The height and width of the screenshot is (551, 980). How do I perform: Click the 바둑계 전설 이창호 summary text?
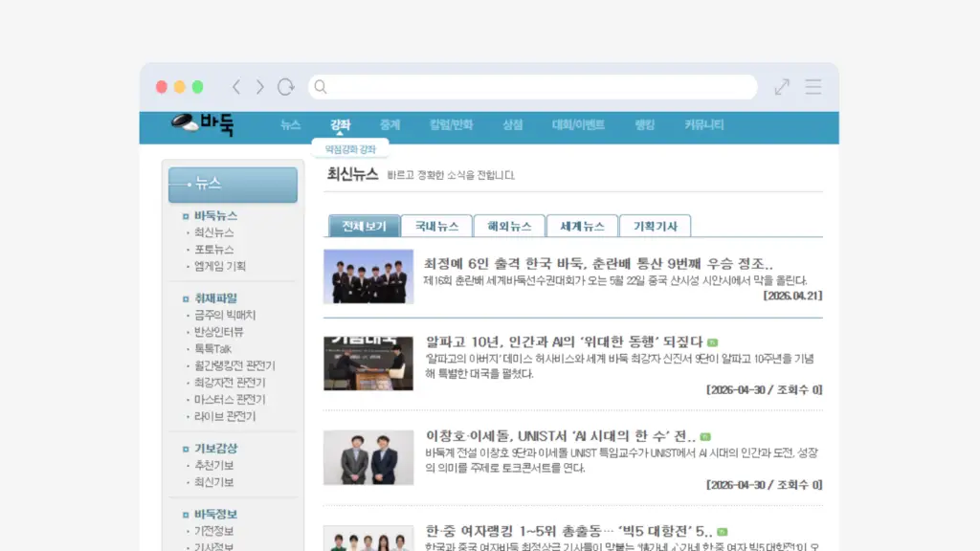(621, 461)
